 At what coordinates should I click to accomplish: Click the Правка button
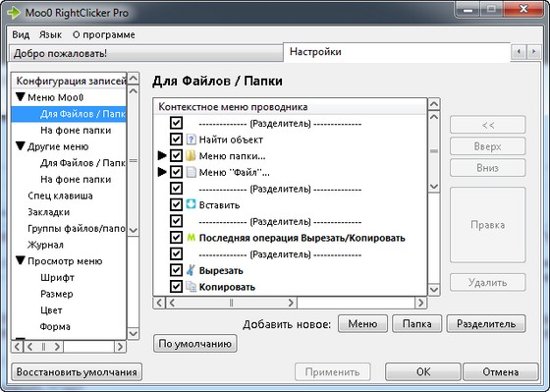[x=488, y=225]
